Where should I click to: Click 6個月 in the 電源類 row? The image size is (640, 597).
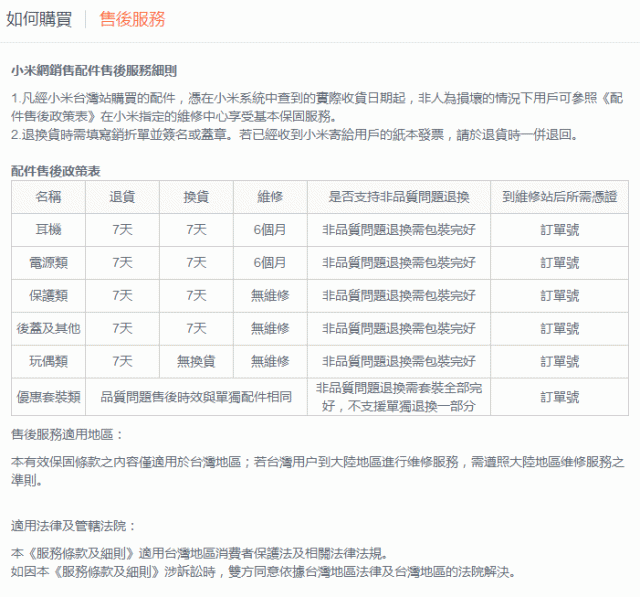click(270, 263)
